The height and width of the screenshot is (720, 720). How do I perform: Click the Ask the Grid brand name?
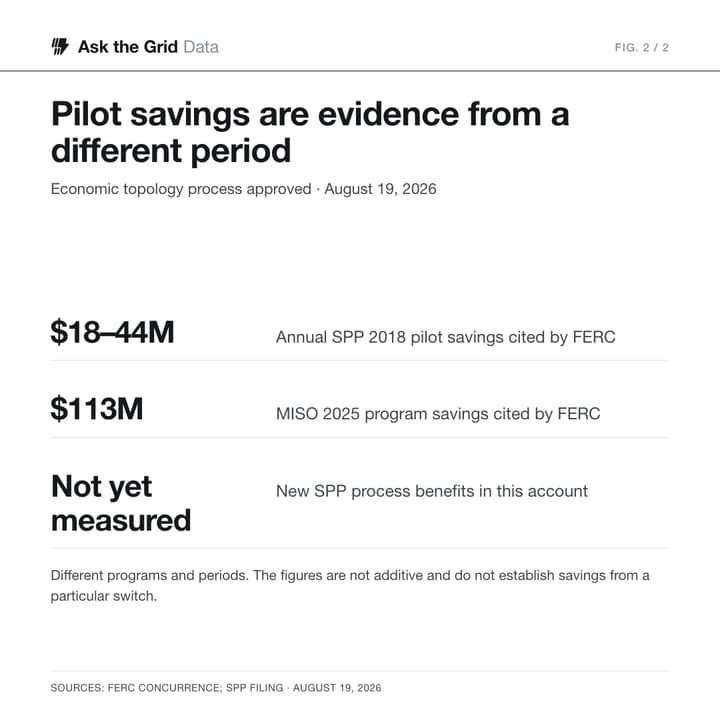[128, 47]
